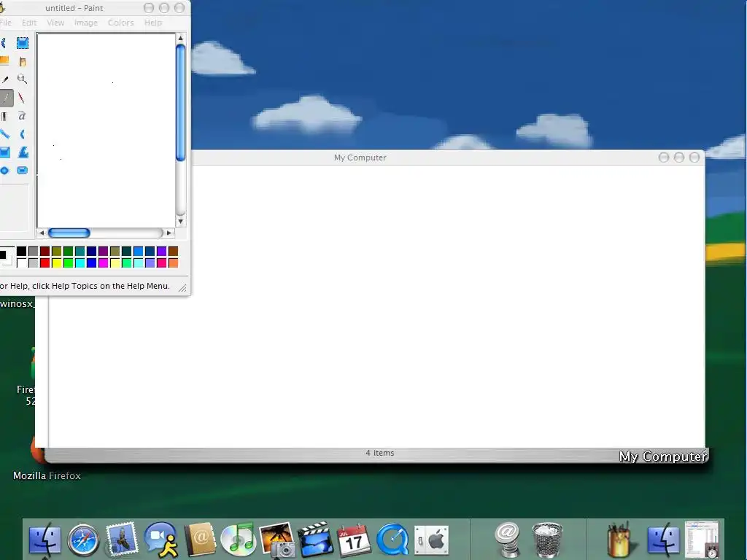Click the Paint pencil-cup dock icon

(x=621, y=540)
